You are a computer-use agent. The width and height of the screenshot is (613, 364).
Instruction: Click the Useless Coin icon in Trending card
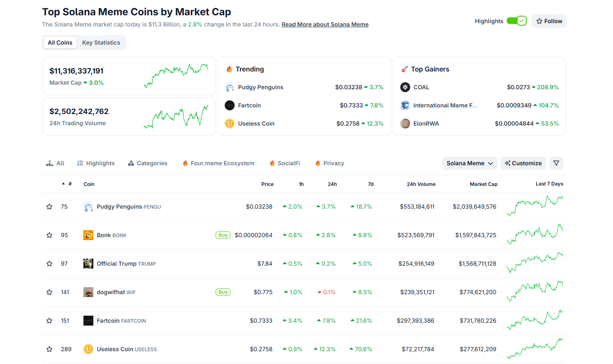point(230,124)
